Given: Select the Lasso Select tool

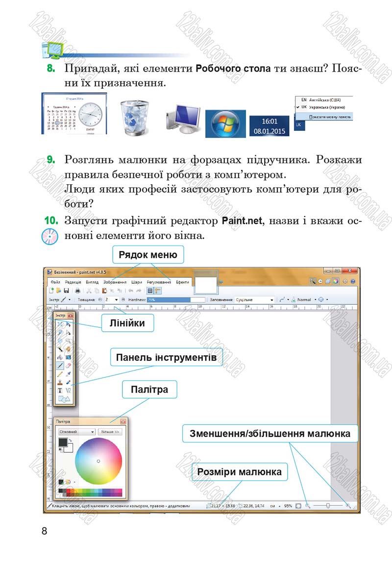Looking at the screenshot, I should [x=60, y=332].
